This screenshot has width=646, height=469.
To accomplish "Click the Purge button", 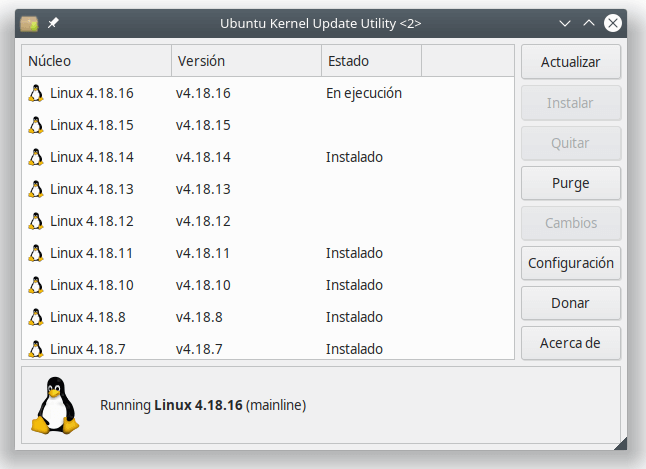I will pos(571,183).
